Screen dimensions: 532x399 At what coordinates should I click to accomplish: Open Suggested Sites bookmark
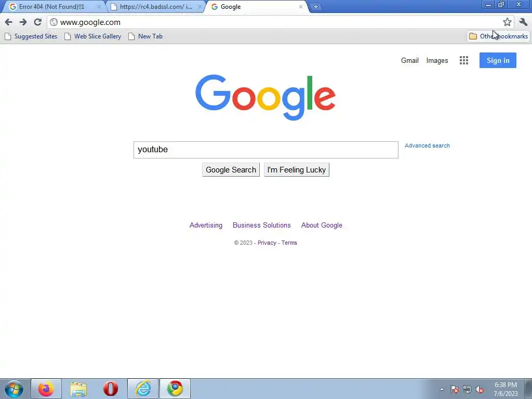tap(31, 36)
